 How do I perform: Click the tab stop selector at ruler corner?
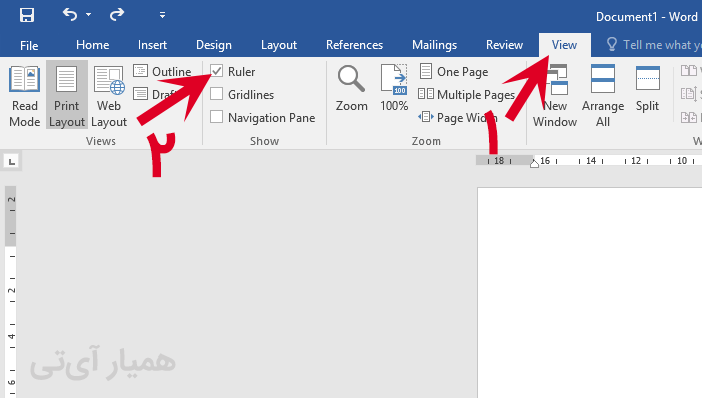(12, 161)
